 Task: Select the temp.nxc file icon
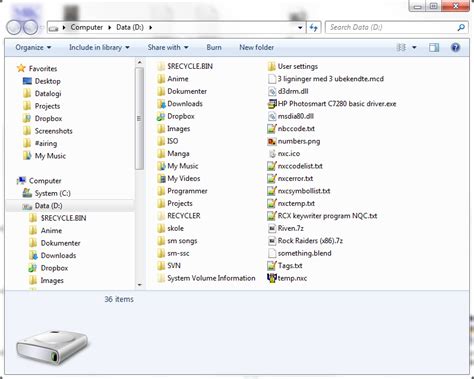(x=272, y=278)
